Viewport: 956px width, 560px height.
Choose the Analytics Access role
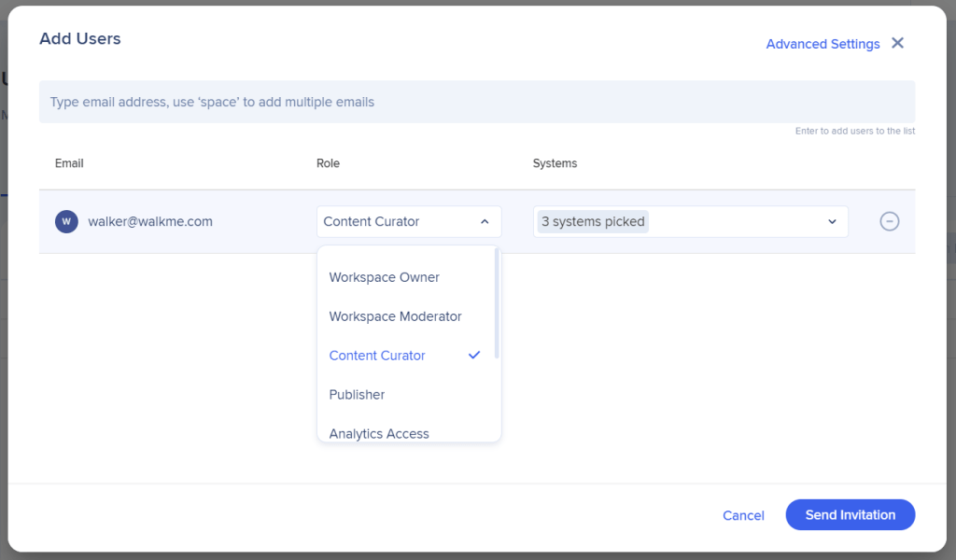[x=379, y=433]
